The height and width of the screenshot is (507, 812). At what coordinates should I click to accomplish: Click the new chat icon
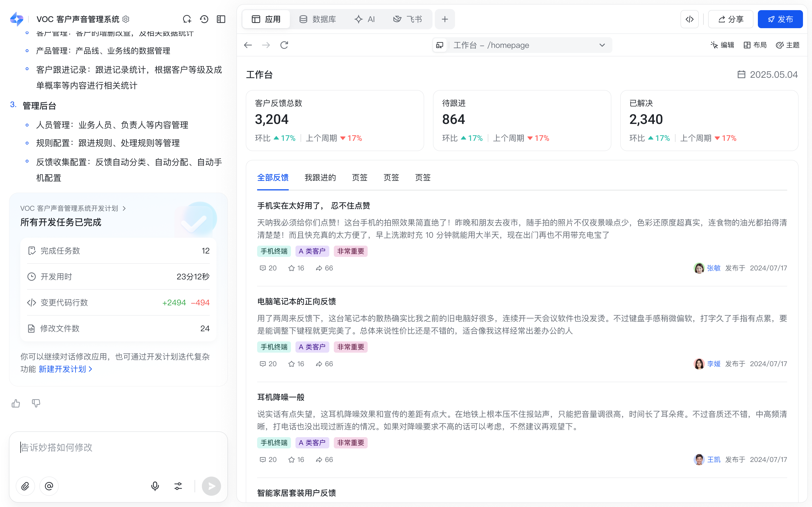pyautogui.click(x=187, y=19)
